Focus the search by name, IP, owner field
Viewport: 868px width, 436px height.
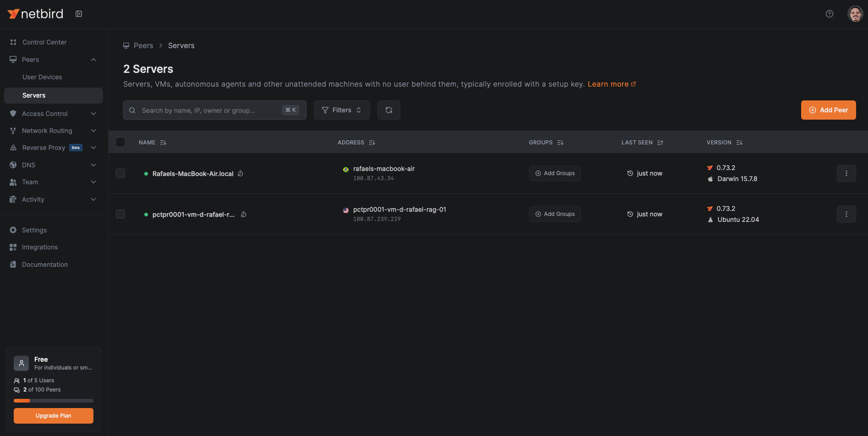click(x=214, y=110)
